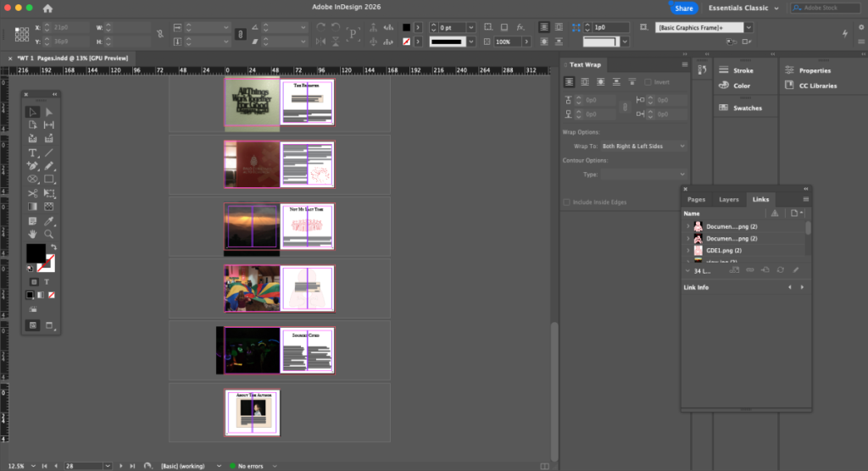This screenshot has width=868, height=471.
Task: Switch to the Layers tab
Action: pyautogui.click(x=728, y=199)
